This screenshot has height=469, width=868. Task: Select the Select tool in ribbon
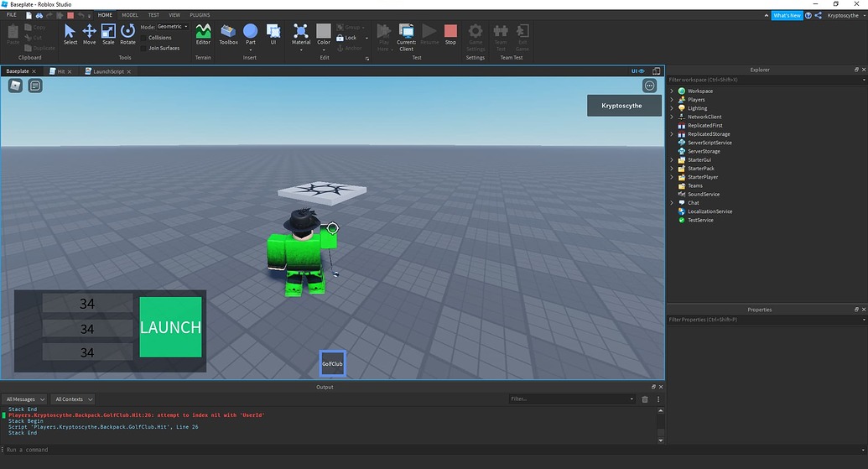(x=70, y=34)
